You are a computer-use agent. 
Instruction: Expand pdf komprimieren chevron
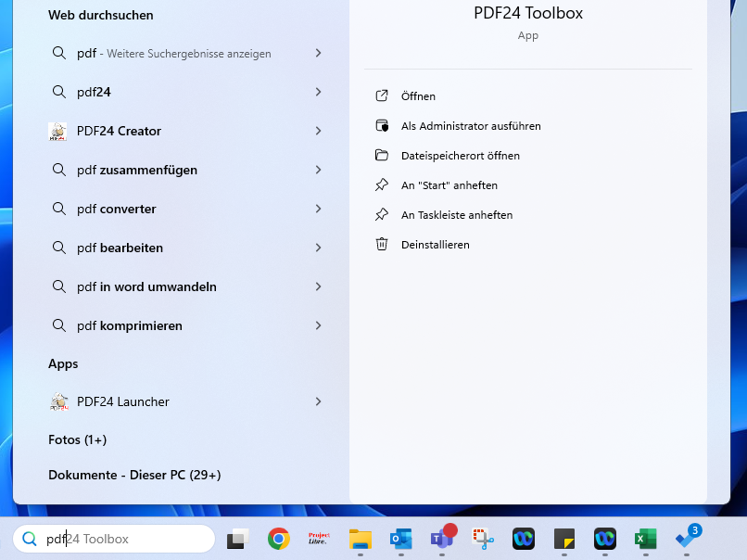[318, 325]
